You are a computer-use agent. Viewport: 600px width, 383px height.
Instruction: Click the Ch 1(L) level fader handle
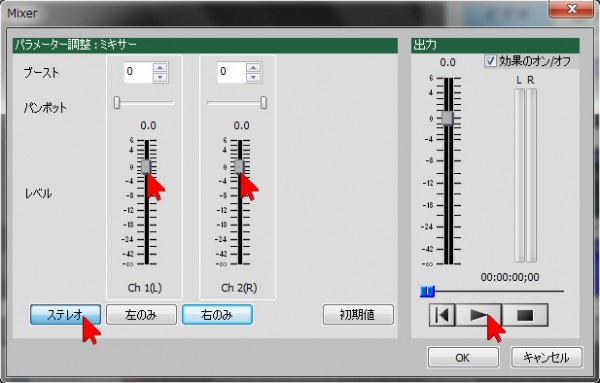pos(146,166)
